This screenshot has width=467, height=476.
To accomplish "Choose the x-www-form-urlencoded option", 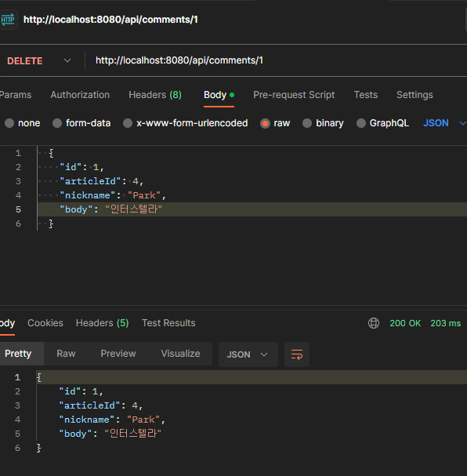I will 128,123.
